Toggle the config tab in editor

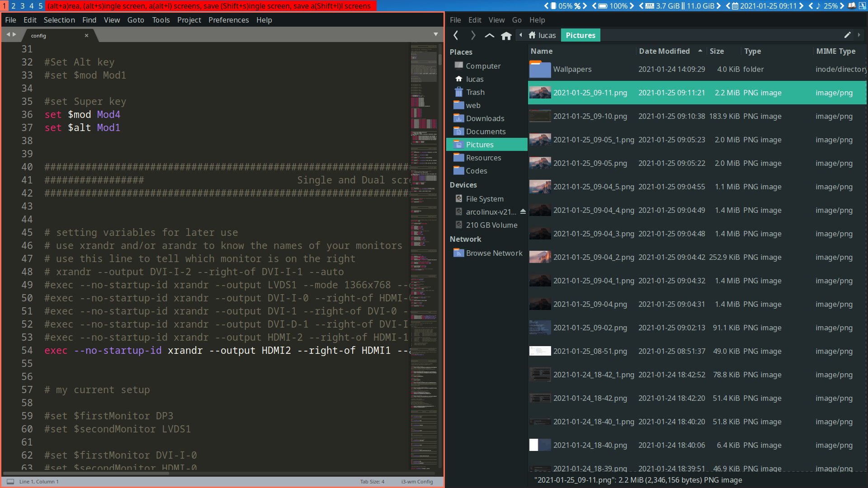click(x=39, y=35)
